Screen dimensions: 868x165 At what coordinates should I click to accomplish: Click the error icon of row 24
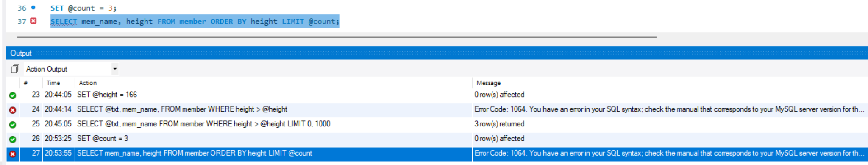point(13,110)
